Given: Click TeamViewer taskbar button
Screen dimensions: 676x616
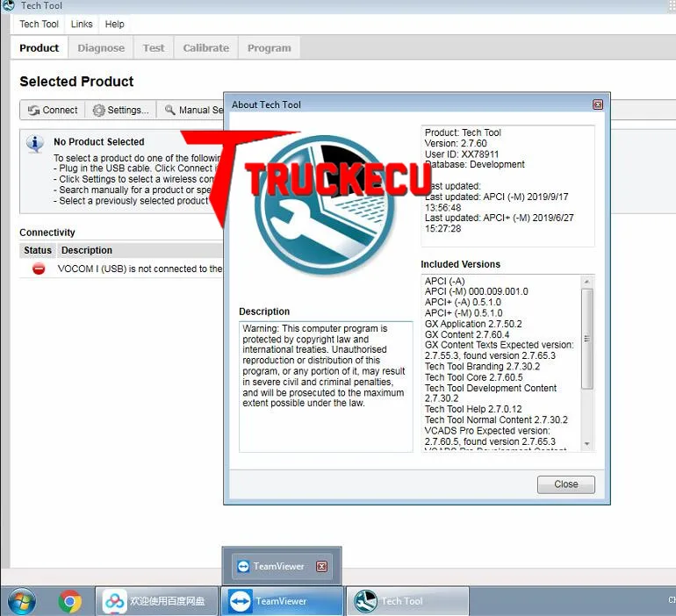Looking at the screenshot, I should [282, 601].
